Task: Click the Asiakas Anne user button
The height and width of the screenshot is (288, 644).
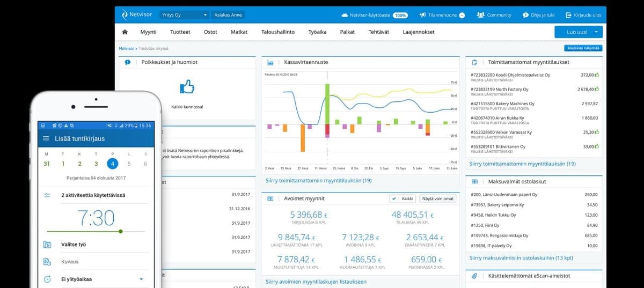Action: click(228, 15)
